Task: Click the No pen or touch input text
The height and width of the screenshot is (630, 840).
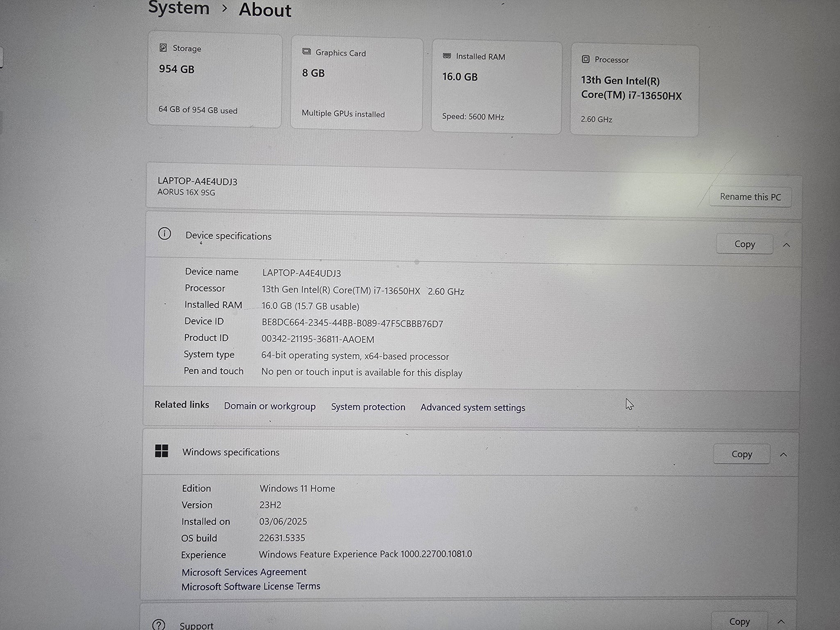Action: [362, 372]
